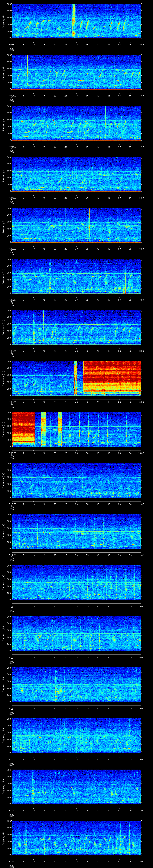Click the 7:05:00 start time label

12,249
